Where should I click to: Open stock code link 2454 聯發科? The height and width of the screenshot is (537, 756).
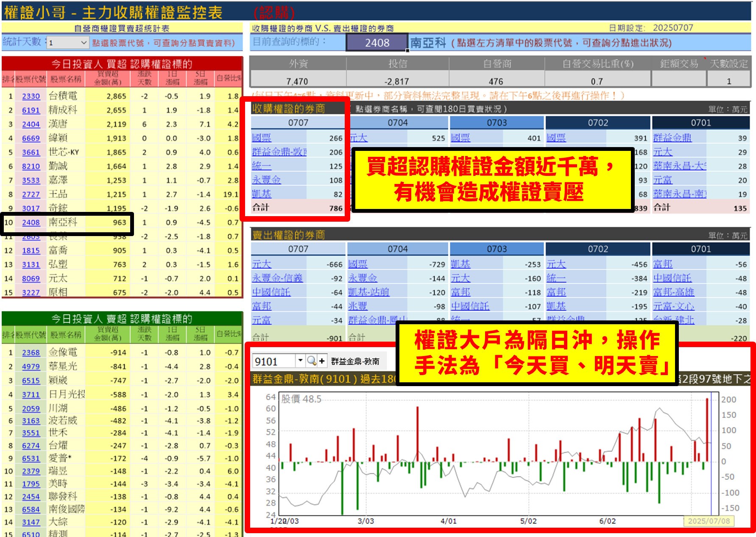[x=31, y=497]
